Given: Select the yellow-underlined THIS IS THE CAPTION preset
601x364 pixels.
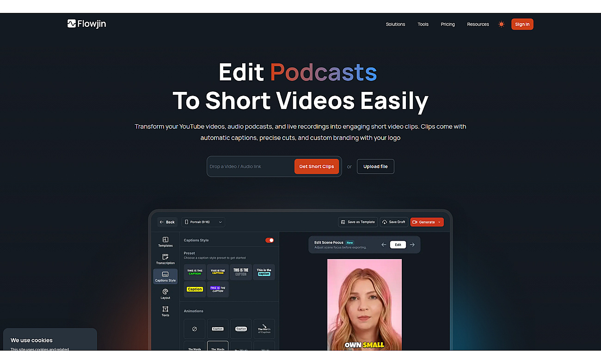Looking at the screenshot, I should [x=218, y=272].
